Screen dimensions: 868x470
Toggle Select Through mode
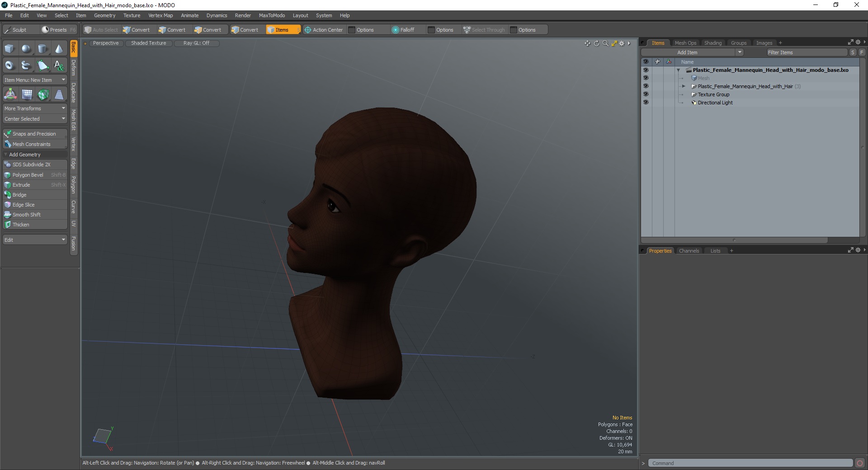tap(484, 30)
